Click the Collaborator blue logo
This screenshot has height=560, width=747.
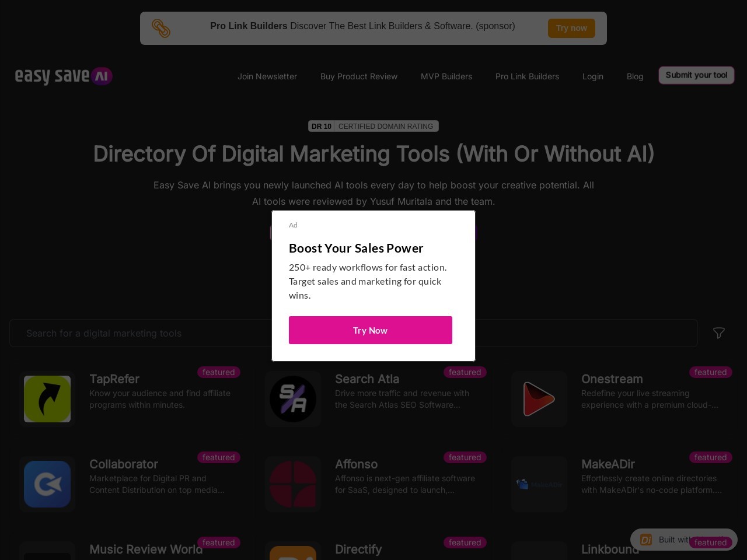tap(47, 484)
